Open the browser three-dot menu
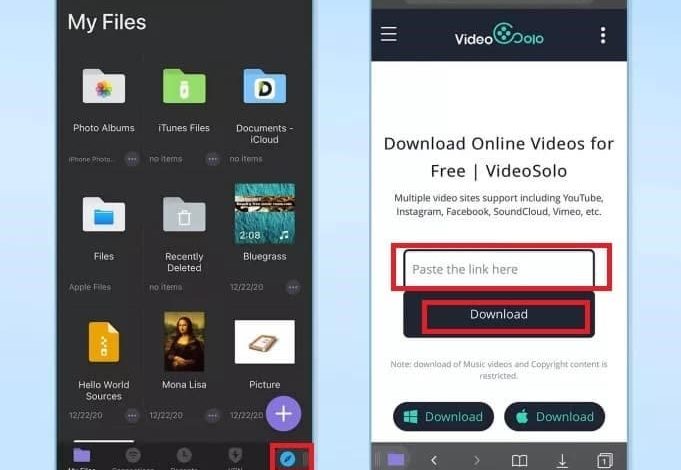 click(x=603, y=35)
